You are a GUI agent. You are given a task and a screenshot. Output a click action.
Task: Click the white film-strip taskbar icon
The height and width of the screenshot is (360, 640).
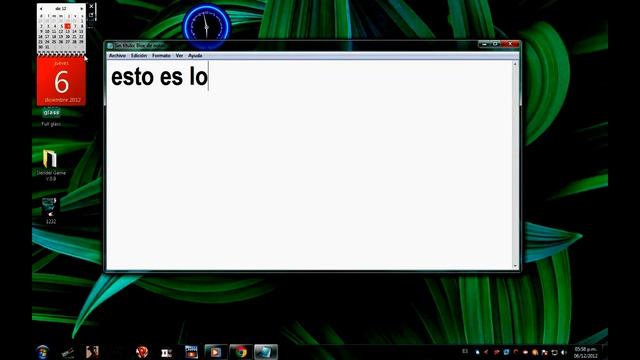point(167,352)
